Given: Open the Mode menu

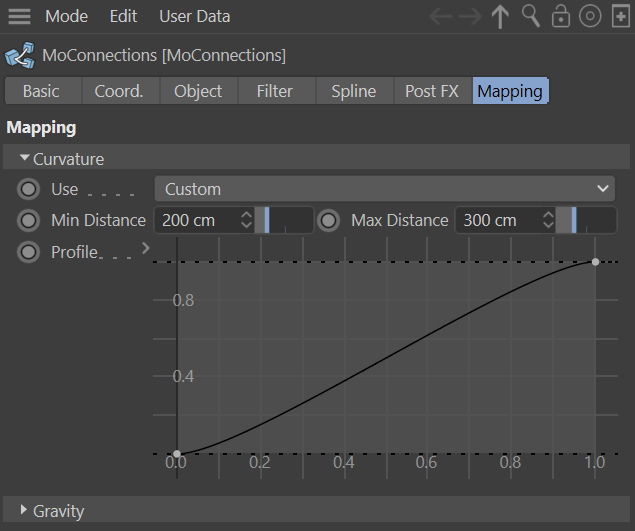Looking at the screenshot, I should tap(66, 17).
